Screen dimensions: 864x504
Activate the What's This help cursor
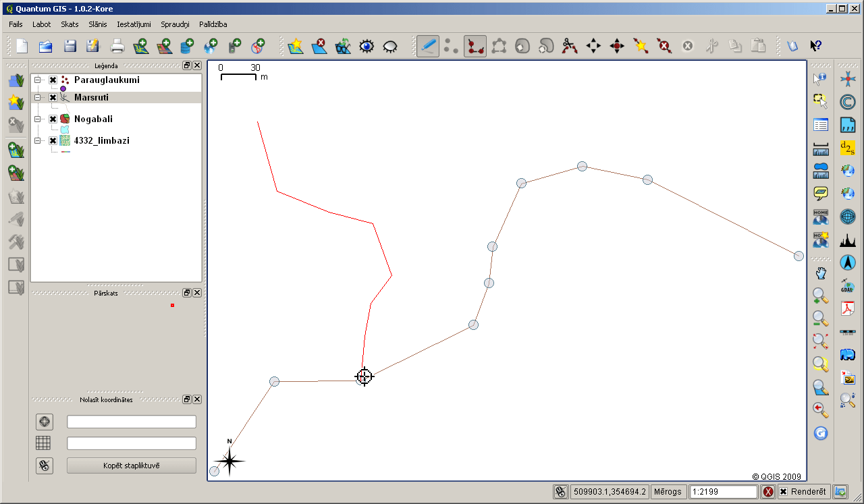pos(816,46)
